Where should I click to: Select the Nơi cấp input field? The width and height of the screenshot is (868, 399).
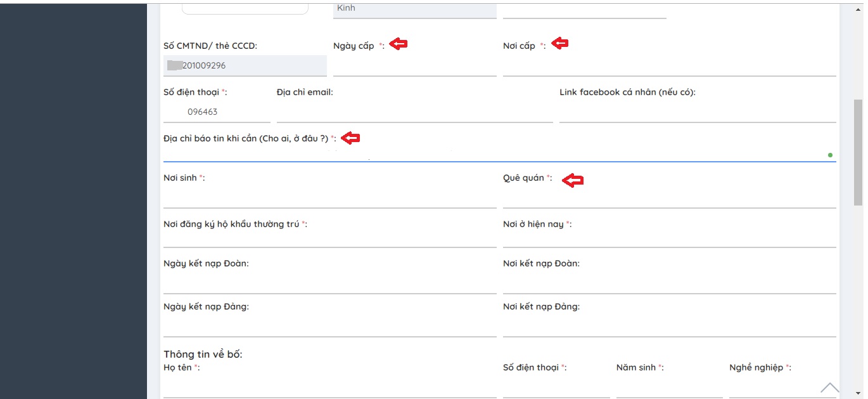click(x=669, y=66)
